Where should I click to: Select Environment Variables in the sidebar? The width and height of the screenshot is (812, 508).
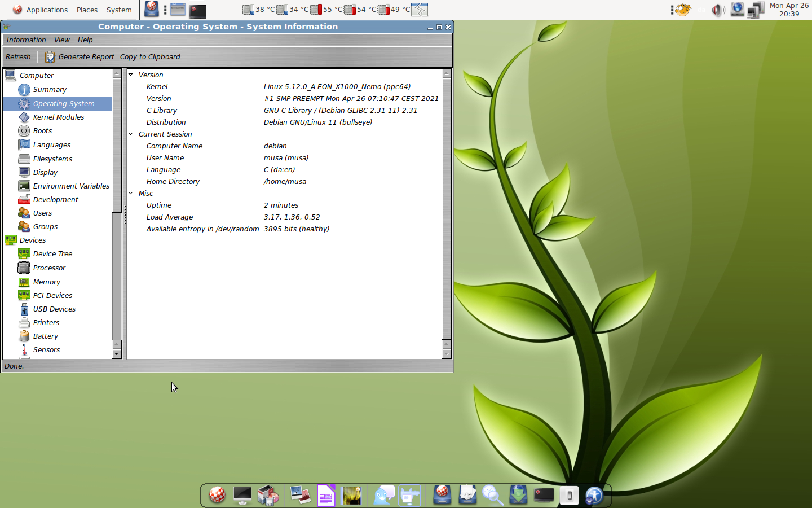tap(71, 186)
